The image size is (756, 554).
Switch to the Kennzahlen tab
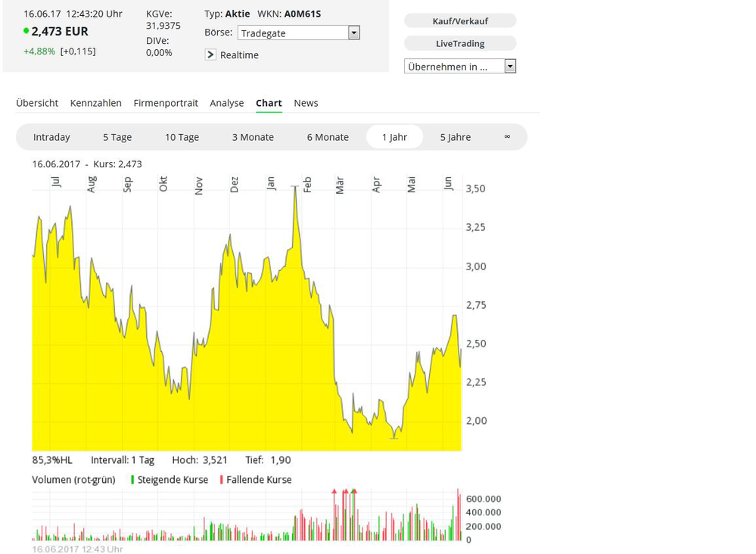[95, 103]
